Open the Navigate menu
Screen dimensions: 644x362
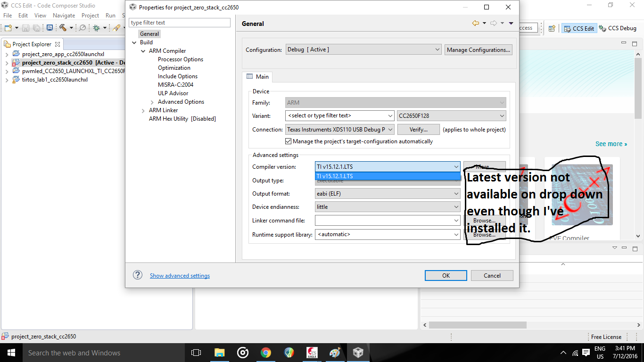click(64, 16)
